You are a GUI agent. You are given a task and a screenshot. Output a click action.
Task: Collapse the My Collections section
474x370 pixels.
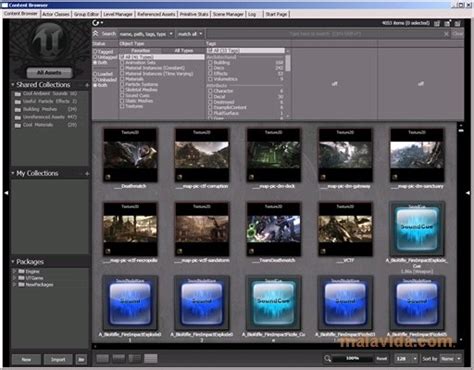pyautogui.click(x=13, y=173)
